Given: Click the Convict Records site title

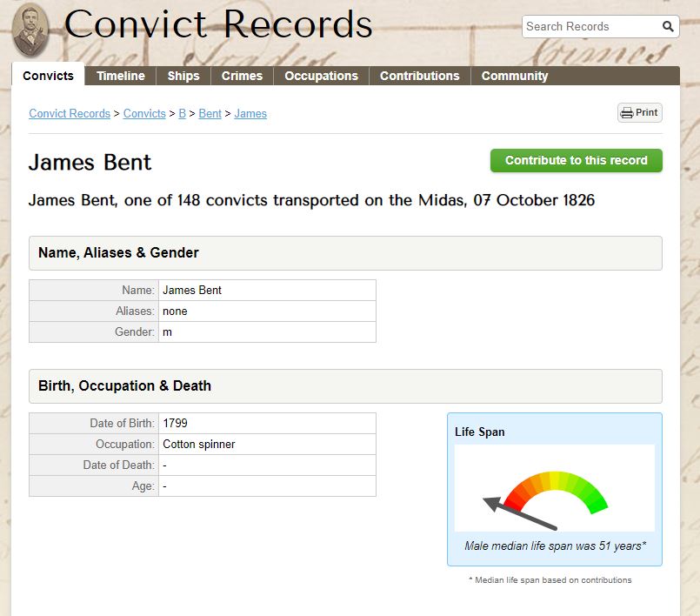Looking at the screenshot, I should tap(218, 24).
